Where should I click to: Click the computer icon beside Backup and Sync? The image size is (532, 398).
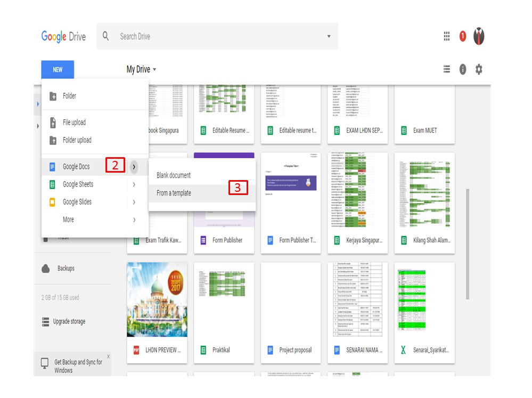point(44,363)
